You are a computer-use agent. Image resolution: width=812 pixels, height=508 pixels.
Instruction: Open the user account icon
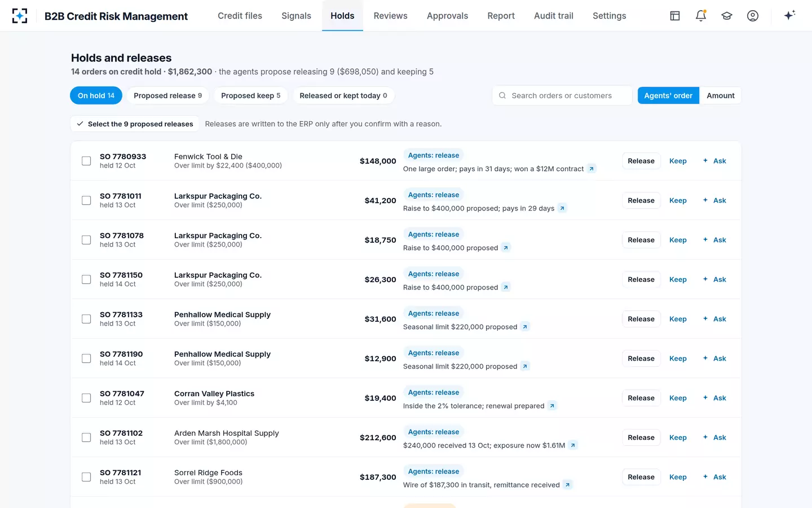coord(753,16)
